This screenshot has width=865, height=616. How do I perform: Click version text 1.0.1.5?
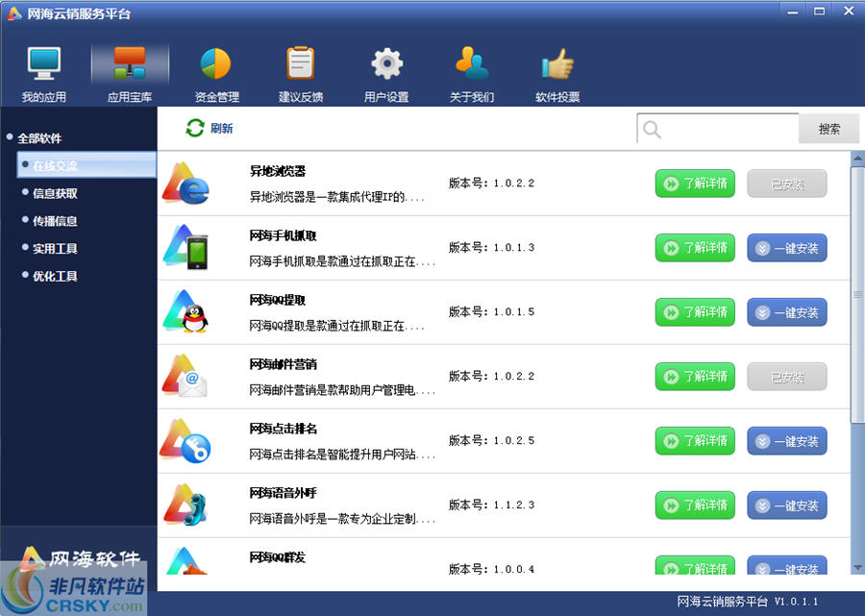point(513,312)
